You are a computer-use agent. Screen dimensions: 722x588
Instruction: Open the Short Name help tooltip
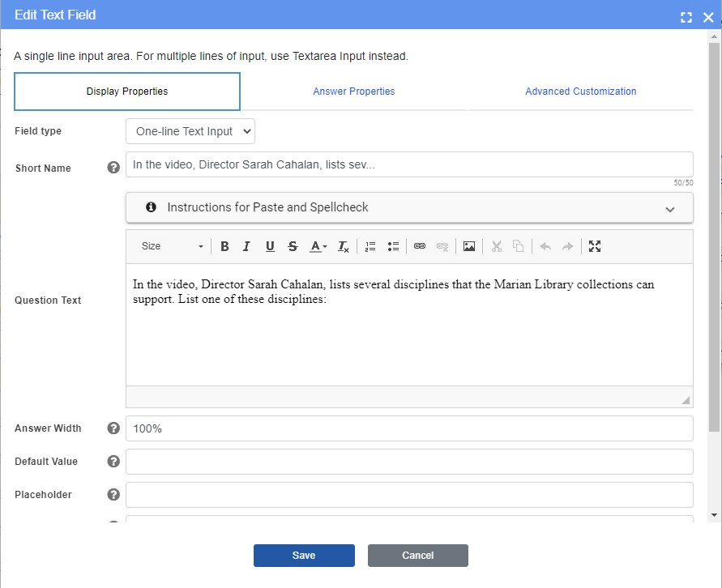113,168
